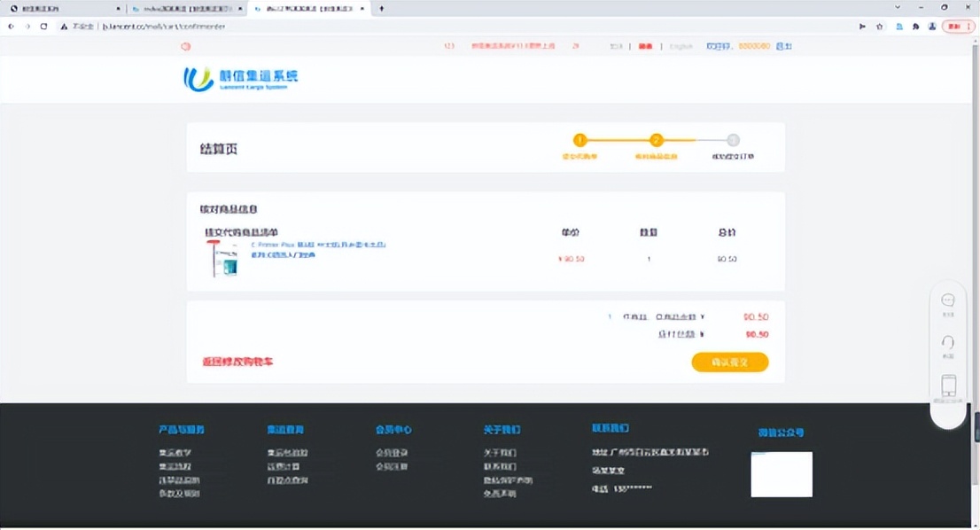Click the mobile phone icon in the floating sidebar
The image size is (980, 530).
[948, 386]
